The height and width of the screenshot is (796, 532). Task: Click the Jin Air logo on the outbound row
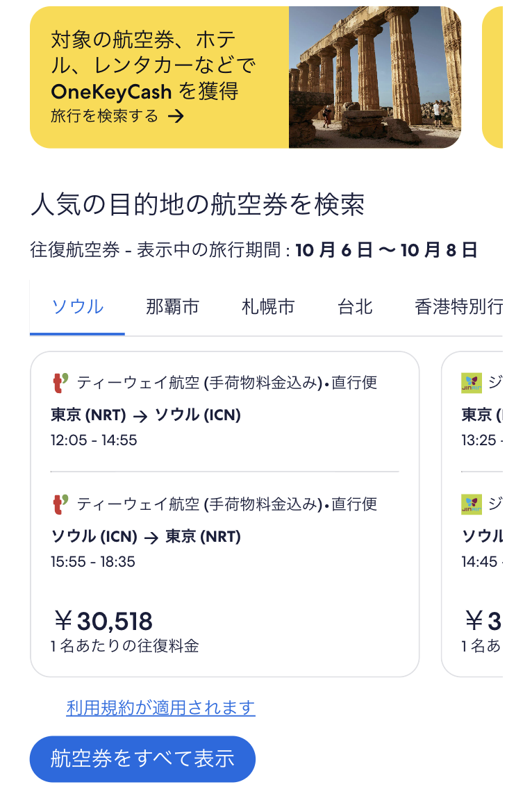[x=472, y=383]
